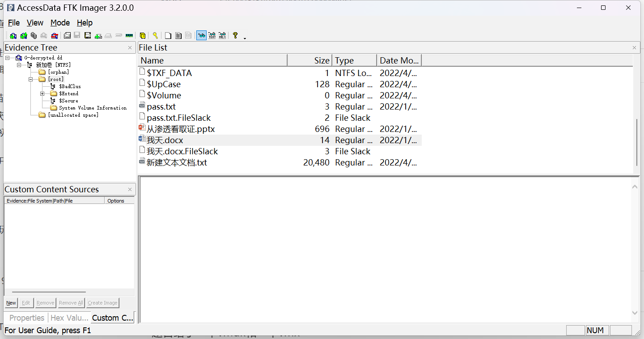644x339 pixels.
Task: Open the Help menu
Action: click(x=85, y=23)
